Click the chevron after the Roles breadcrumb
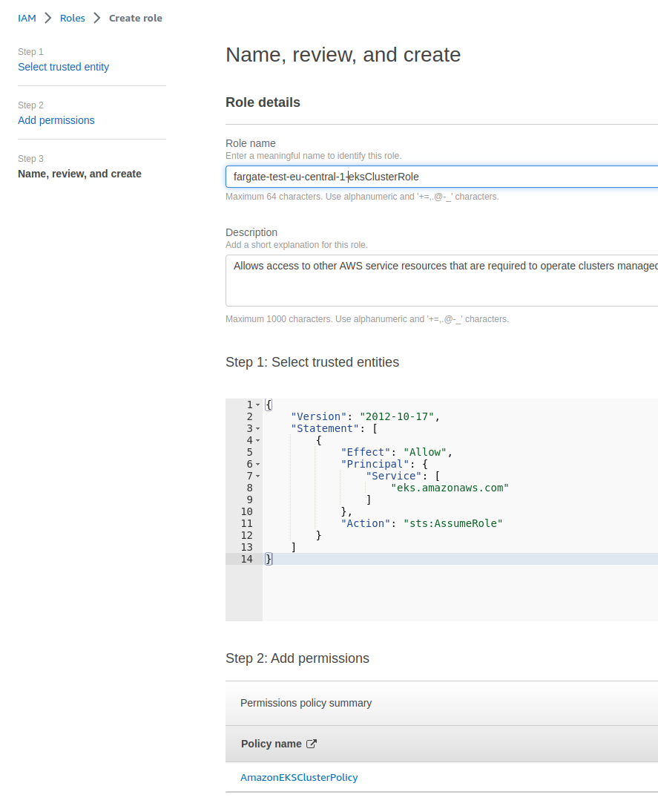The width and height of the screenshot is (658, 812). pos(97,18)
